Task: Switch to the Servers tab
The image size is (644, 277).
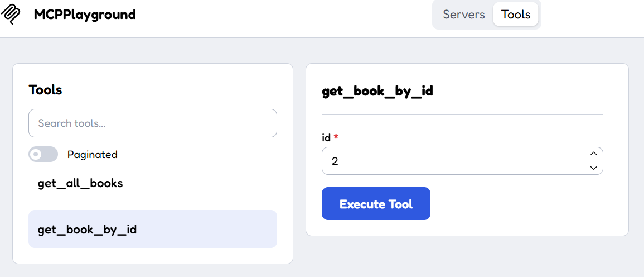Action: [x=464, y=15]
